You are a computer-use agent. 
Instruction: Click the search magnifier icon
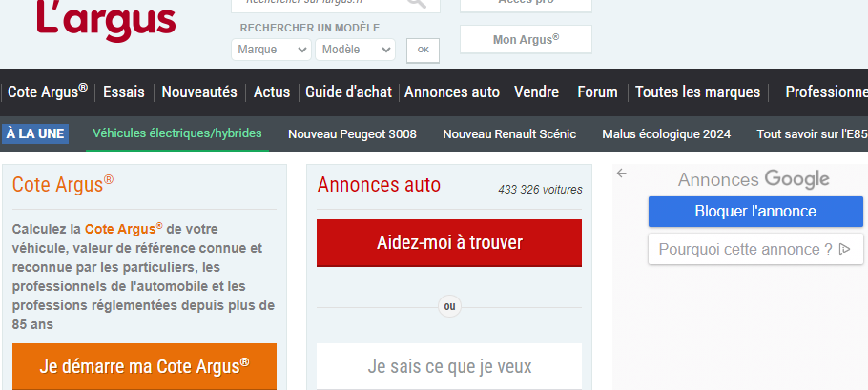point(417,3)
